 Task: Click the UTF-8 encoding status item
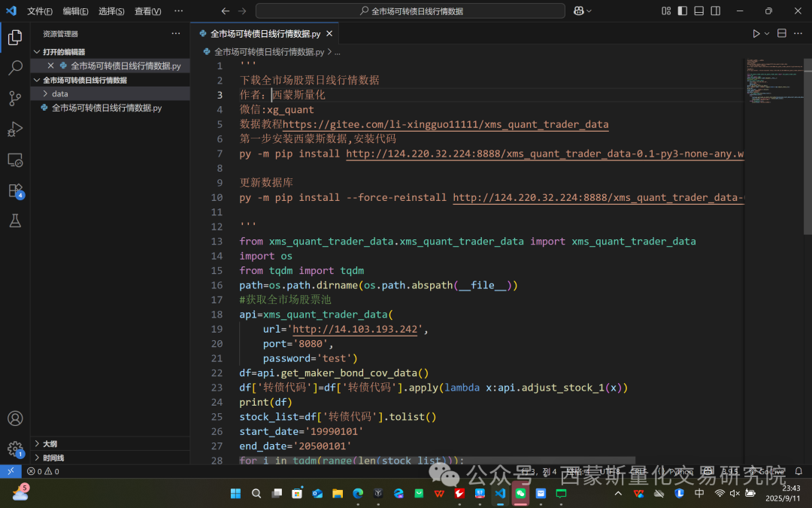[x=610, y=471]
